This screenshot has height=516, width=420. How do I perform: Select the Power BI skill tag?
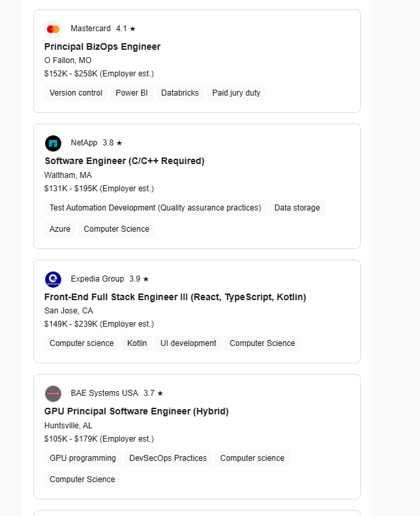[x=132, y=93]
